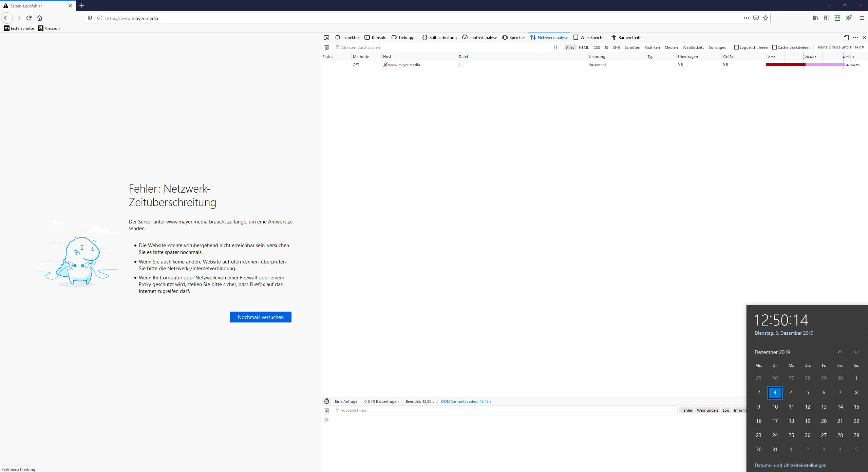Viewport: 868px width, 472px height.
Task: Select the GET www.mayer.media request row
Action: (594, 65)
